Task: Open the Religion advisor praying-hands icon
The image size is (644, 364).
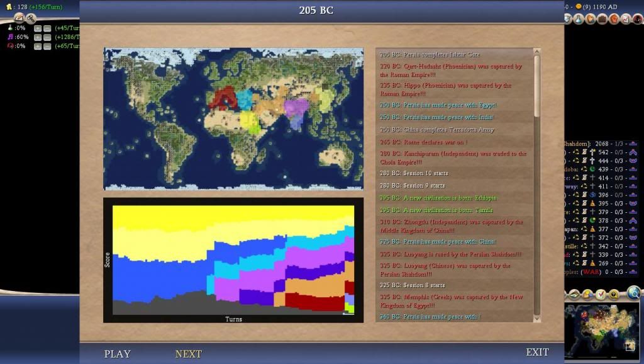Action: 591,19
